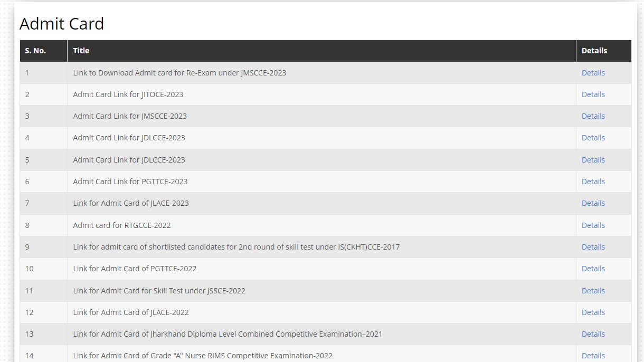The image size is (644, 362).
Task: Open Details for Jharkhand Diploma Level Examination–2021
Action: (x=593, y=334)
